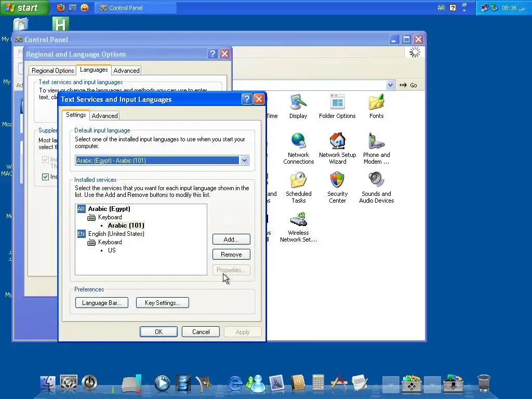This screenshot has width=532, height=399.
Task: Click the Control Panel taskbar button
Action: (x=136, y=8)
